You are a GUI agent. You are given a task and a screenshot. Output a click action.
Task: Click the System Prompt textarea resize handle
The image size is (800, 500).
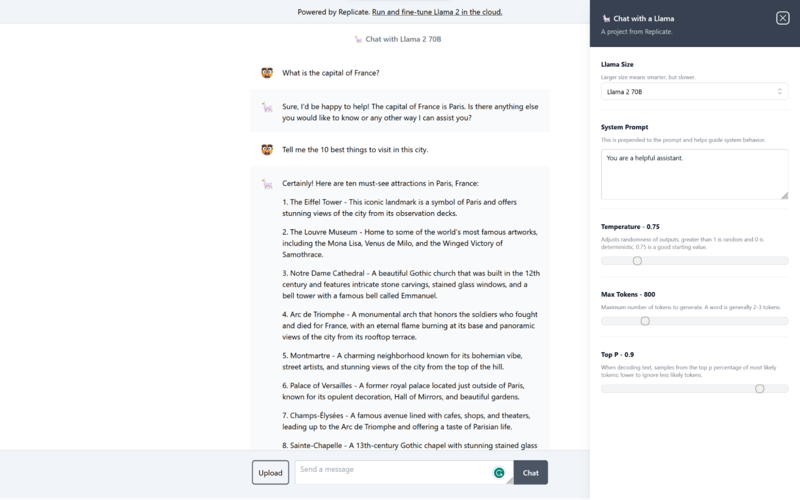coord(784,195)
